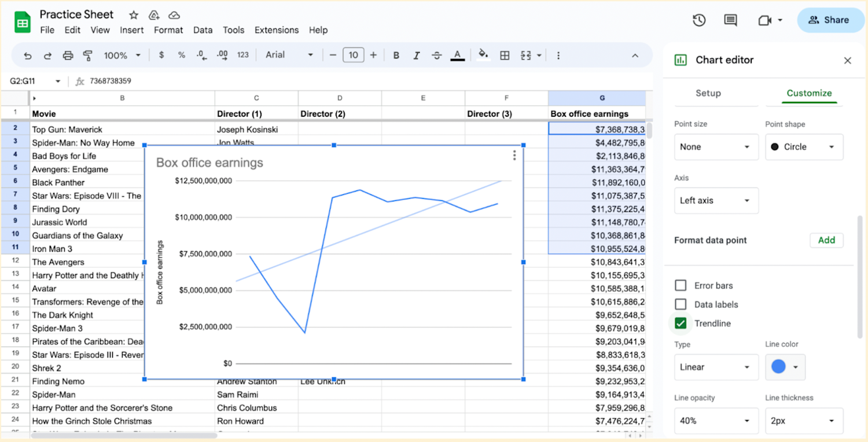Toggle bold formatting
Screen dimensions: 868x442
(x=396, y=56)
